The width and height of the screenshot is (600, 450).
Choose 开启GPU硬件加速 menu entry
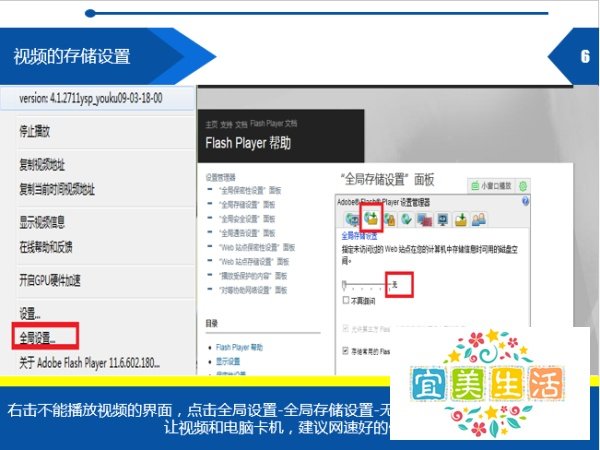pyautogui.click(x=50, y=280)
